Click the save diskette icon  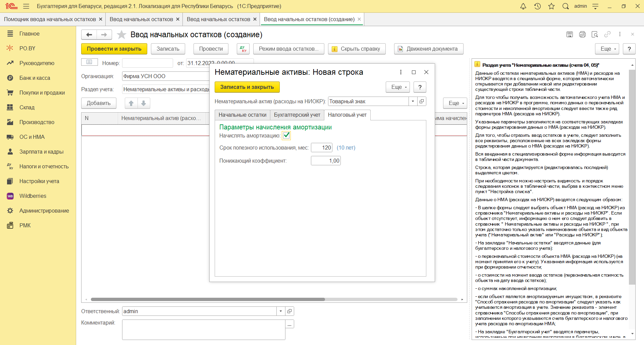570,34
